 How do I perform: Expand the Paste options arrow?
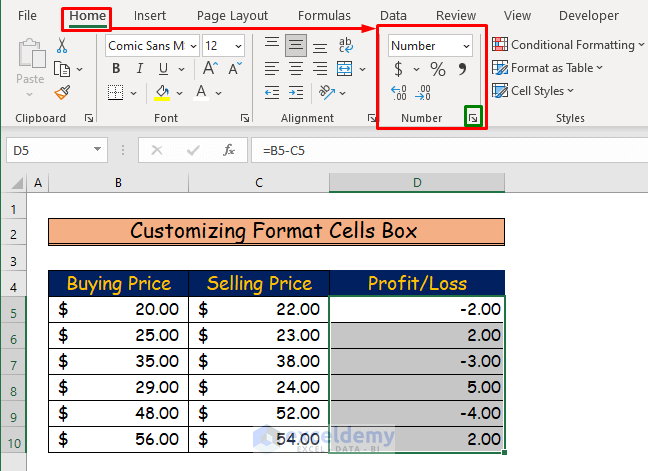[30, 95]
